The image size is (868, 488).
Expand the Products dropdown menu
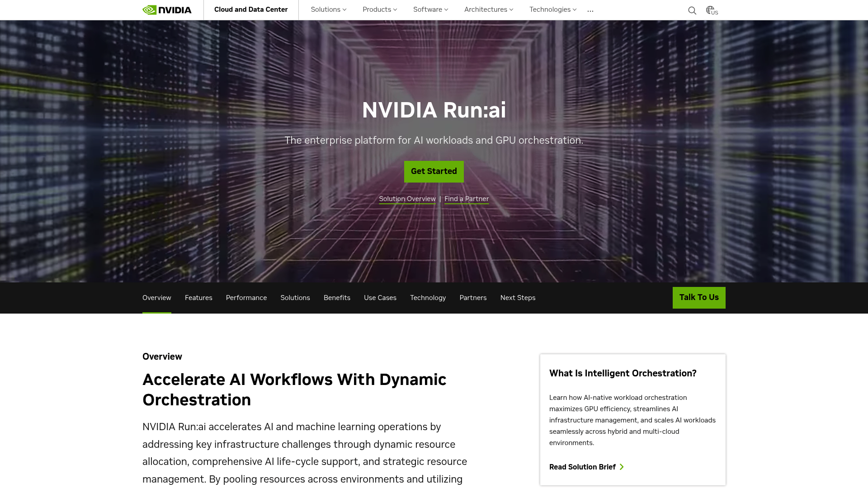[380, 9]
